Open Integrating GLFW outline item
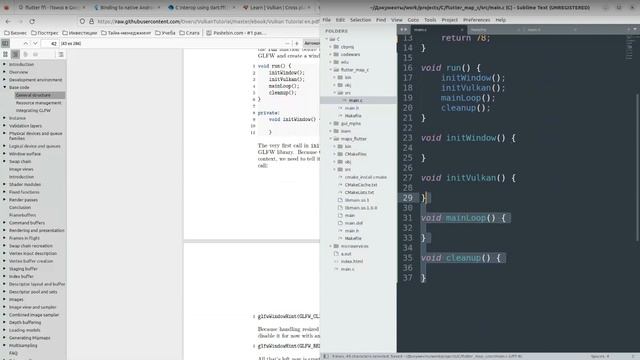640x360 pixels. 33,110
